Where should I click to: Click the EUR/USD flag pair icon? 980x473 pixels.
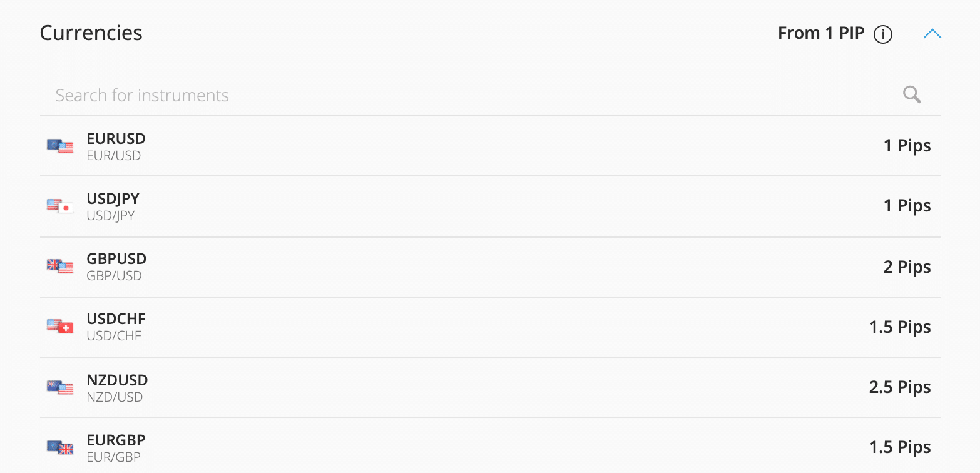(x=59, y=146)
